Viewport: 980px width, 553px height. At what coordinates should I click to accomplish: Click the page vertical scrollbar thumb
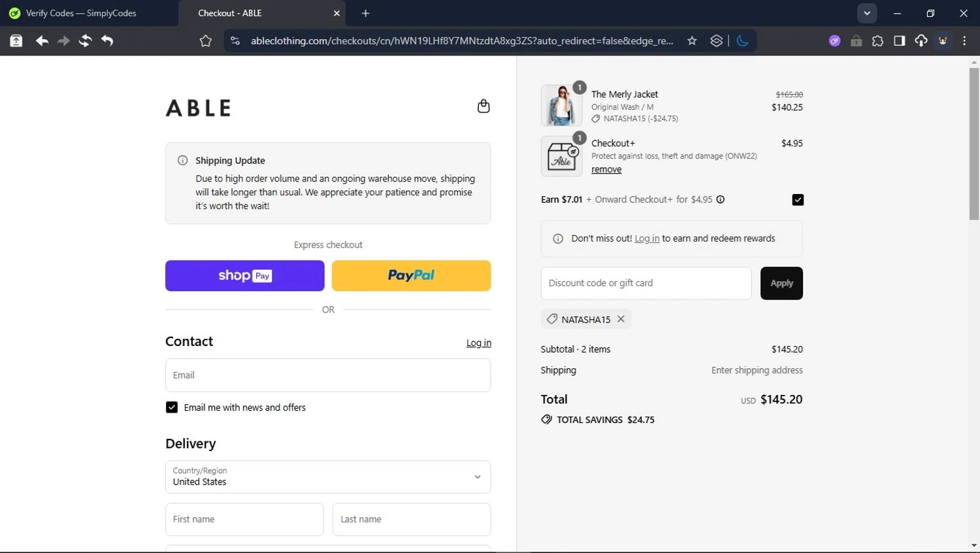coord(974,144)
